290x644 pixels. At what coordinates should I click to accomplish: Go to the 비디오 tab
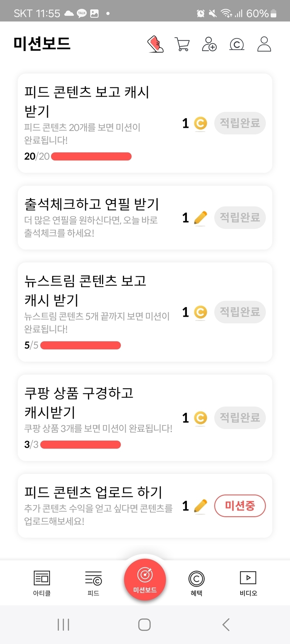point(248,583)
